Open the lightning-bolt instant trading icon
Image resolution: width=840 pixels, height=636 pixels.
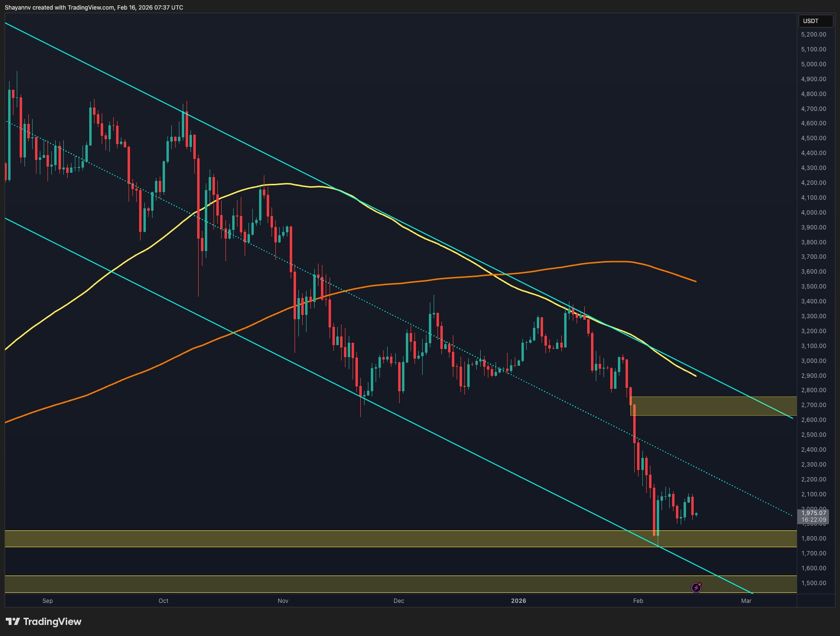pyautogui.click(x=697, y=587)
